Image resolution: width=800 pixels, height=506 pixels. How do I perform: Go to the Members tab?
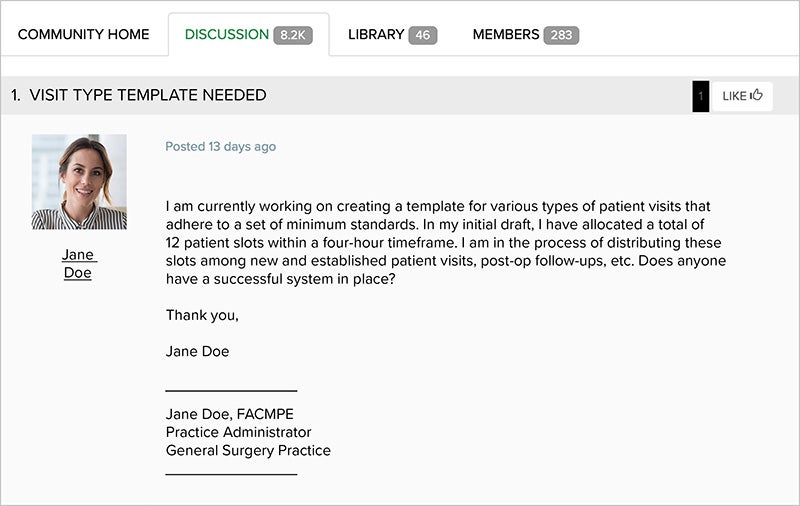(506, 35)
